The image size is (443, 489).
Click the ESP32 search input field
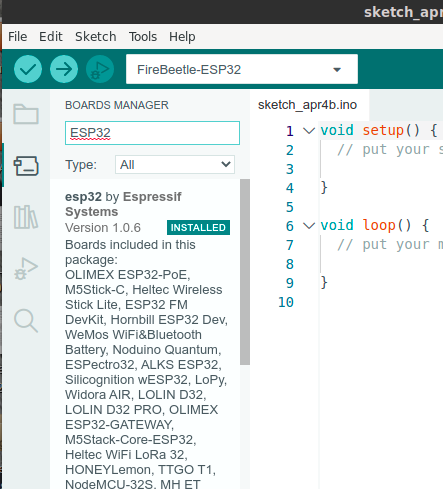(152, 133)
